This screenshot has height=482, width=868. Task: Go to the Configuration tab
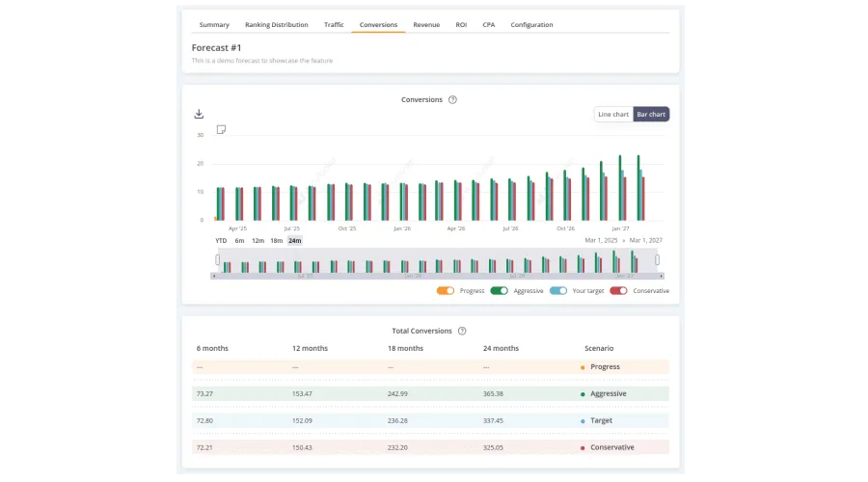point(531,24)
